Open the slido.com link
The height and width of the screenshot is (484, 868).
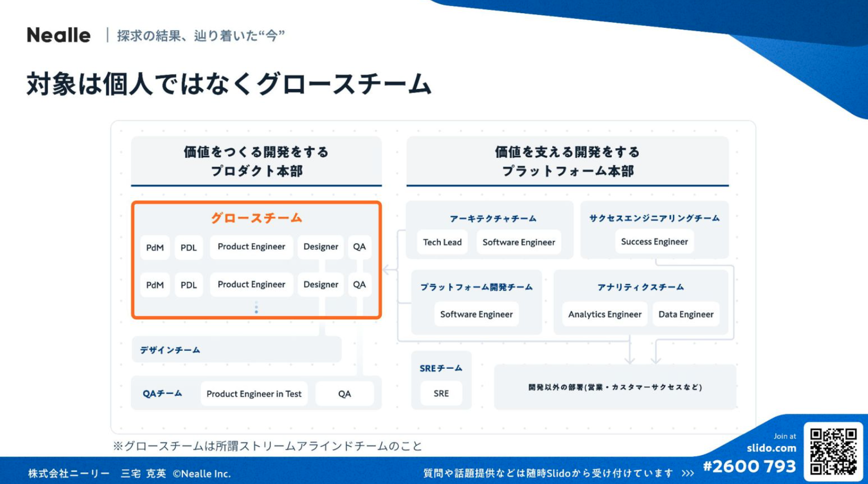tap(771, 448)
